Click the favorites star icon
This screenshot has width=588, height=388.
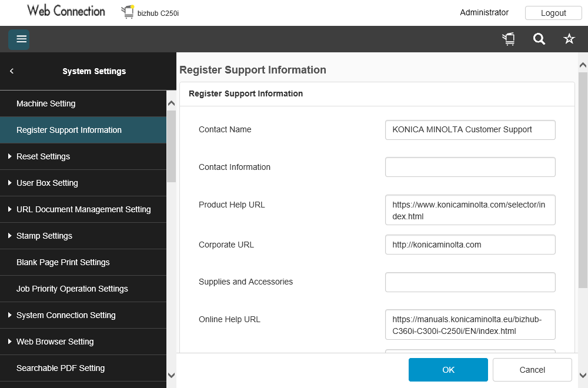click(569, 39)
